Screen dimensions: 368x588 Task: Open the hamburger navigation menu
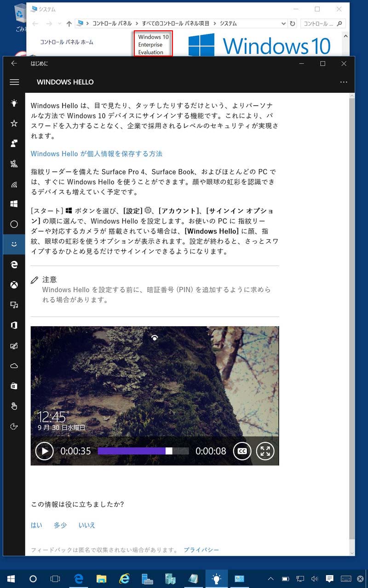coord(14,82)
